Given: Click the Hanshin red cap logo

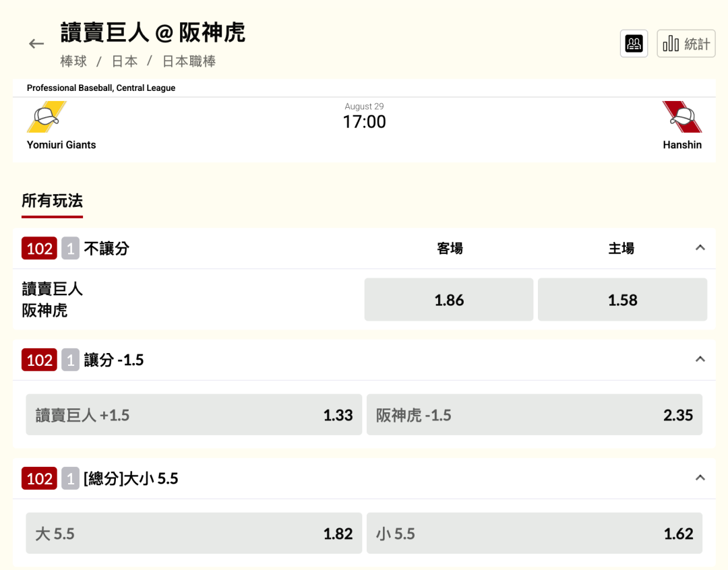Looking at the screenshot, I should pos(682,117).
